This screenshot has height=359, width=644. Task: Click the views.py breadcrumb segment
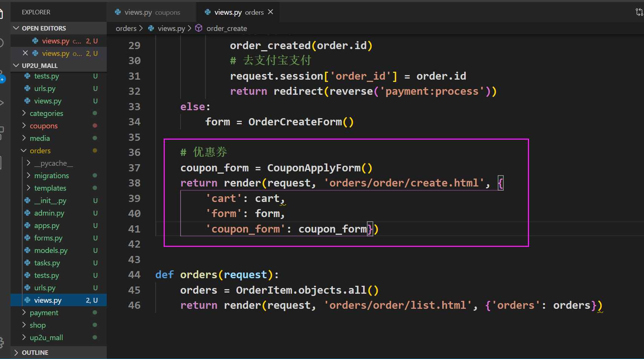[x=171, y=28]
